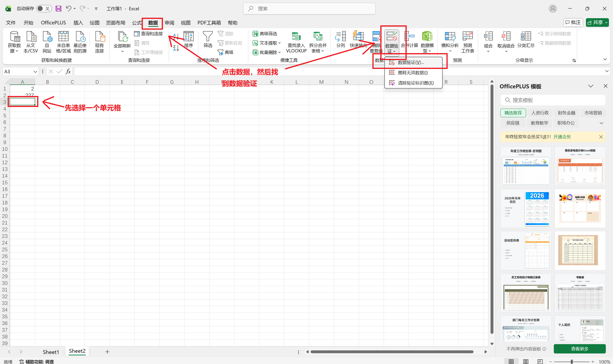The width and height of the screenshot is (613, 364).
Task: Click the Save icon in title bar
Action: [58, 9]
